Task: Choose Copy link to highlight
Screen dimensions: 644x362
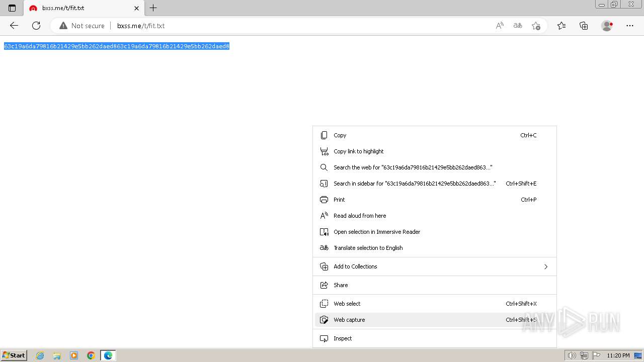Action: [435, 151]
